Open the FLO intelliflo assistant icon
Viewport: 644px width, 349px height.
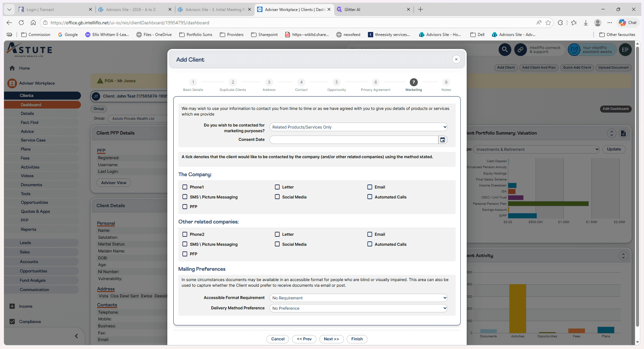pos(574,50)
